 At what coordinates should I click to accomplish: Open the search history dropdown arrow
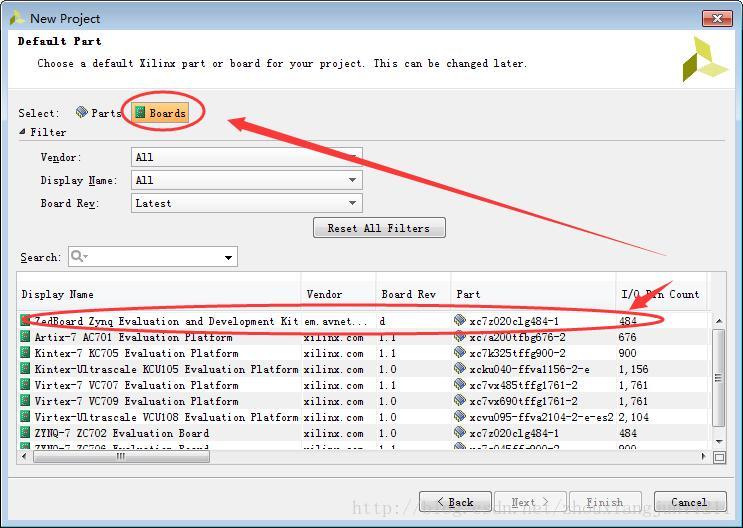point(228,257)
